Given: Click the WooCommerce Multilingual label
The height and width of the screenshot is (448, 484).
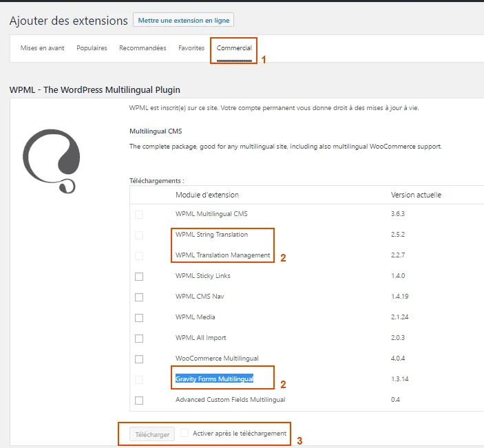Looking at the screenshot, I should click(x=217, y=359).
